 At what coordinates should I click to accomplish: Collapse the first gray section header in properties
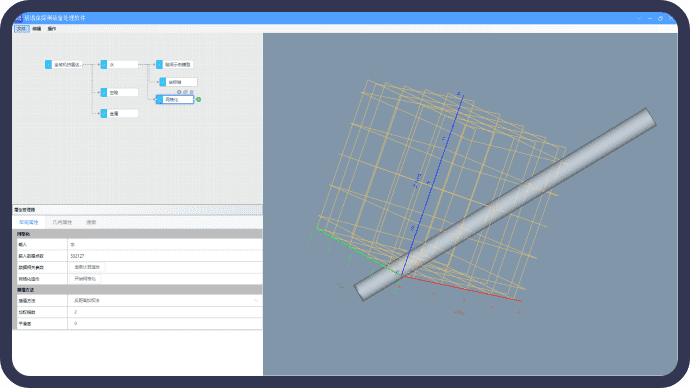(x=138, y=234)
